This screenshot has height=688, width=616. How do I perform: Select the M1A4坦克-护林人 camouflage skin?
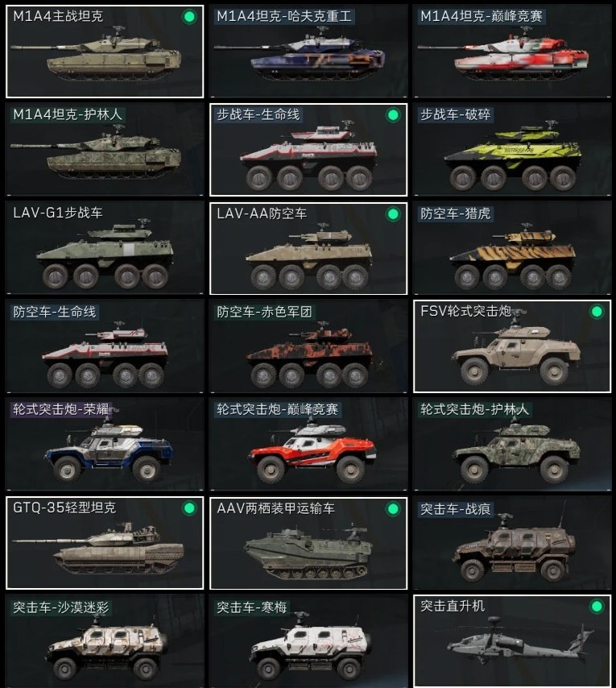click(105, 150)
